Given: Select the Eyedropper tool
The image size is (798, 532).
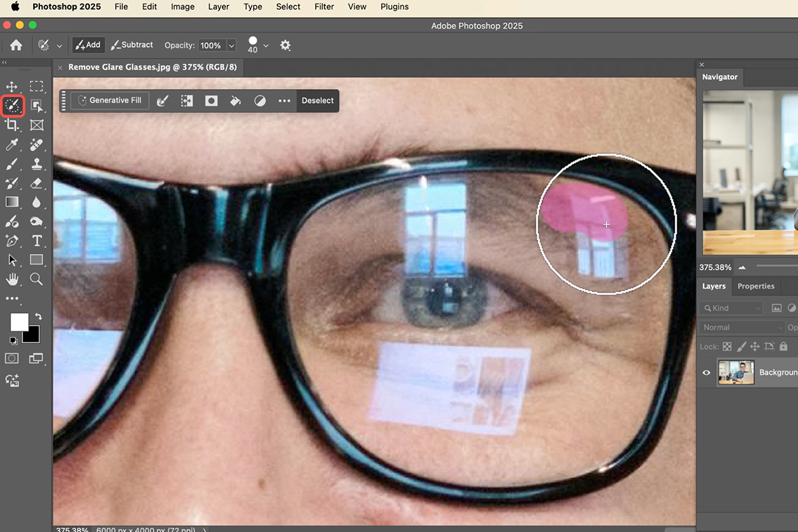Looking at the screenshot, I should (x=12, y=144).
